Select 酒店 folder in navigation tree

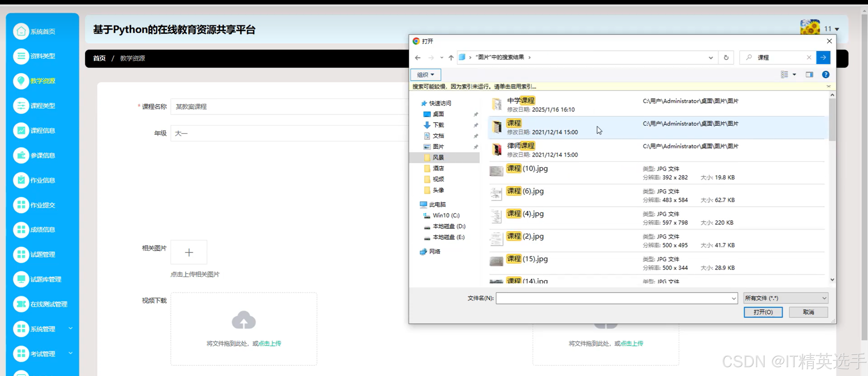(438, 168)
